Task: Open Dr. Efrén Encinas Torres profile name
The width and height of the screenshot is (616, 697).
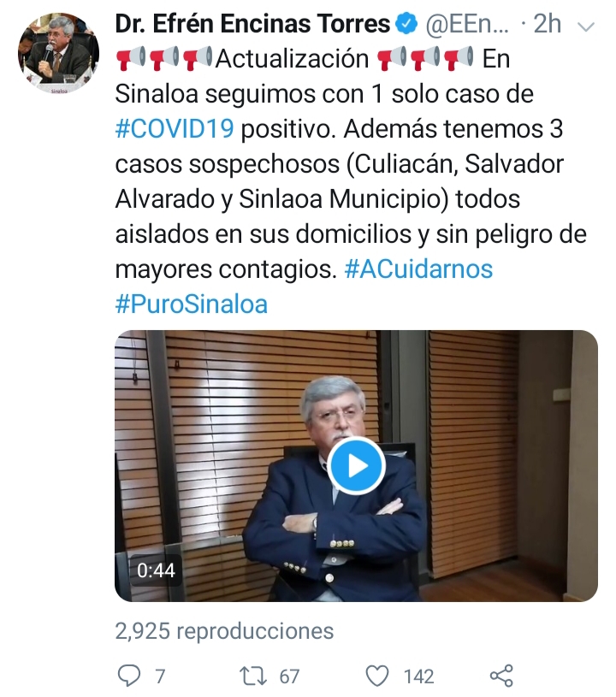Action: click(252, 24)
